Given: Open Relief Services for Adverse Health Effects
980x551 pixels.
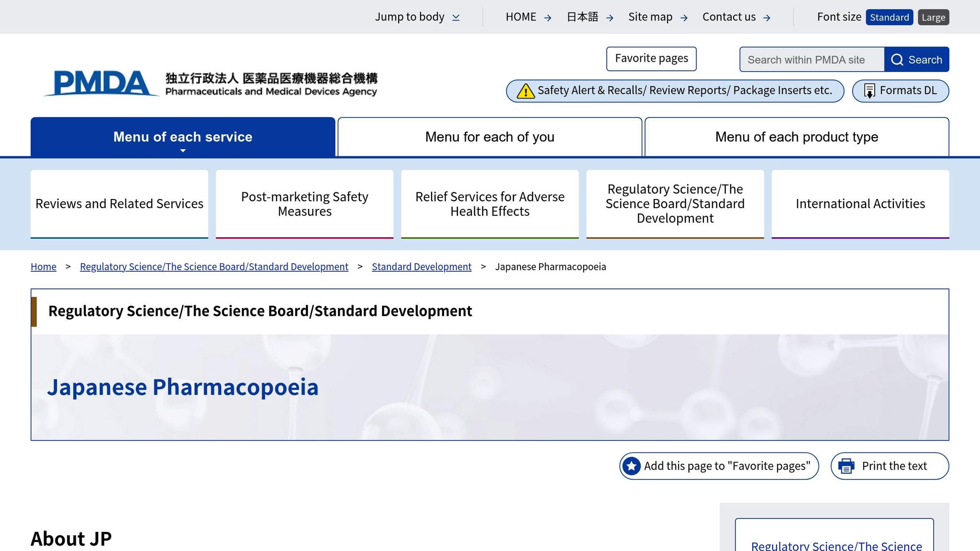Looking at the screenshot, I should coord(490,204).
